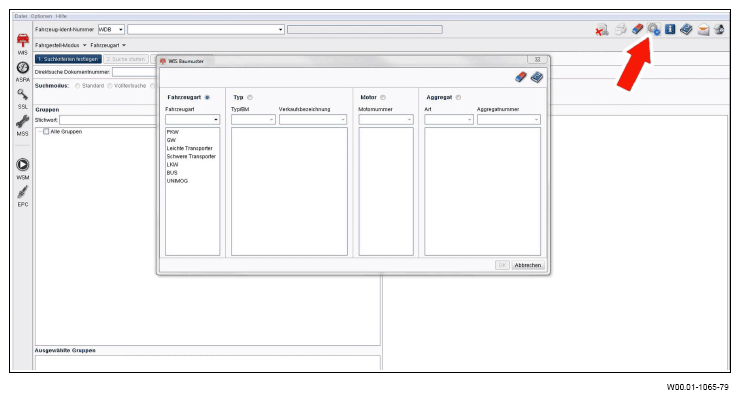Open the vehicle ident number dropdown
740x399 pixels.
[x=280, y=29]
